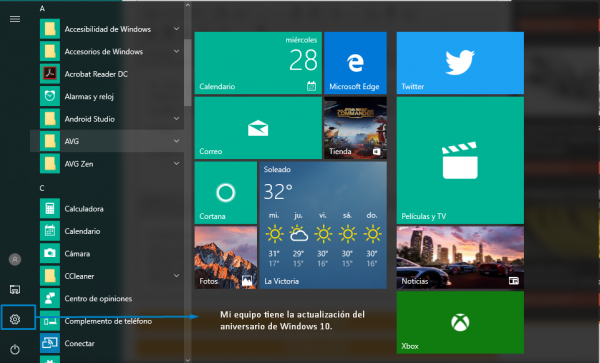Viewport: 600px width, 363px height.
Task: Open Películas y TV tile
Action: pos(460,160)
